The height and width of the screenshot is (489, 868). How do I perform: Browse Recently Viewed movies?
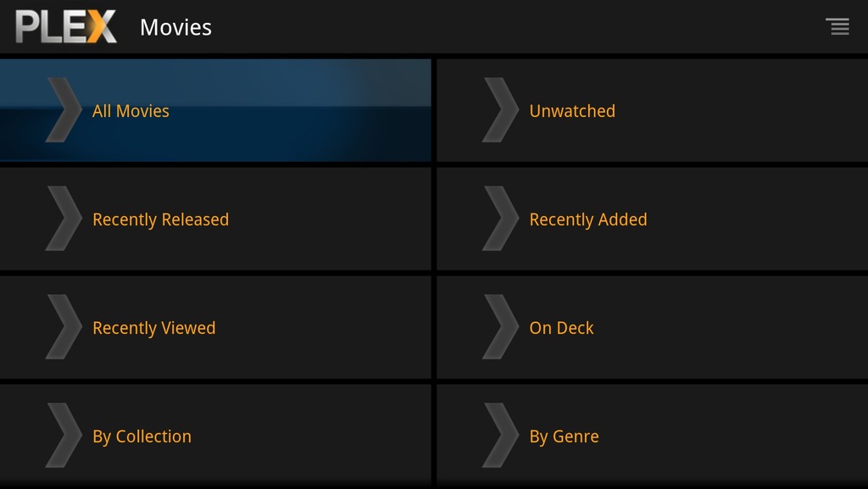tap(154, 328)
